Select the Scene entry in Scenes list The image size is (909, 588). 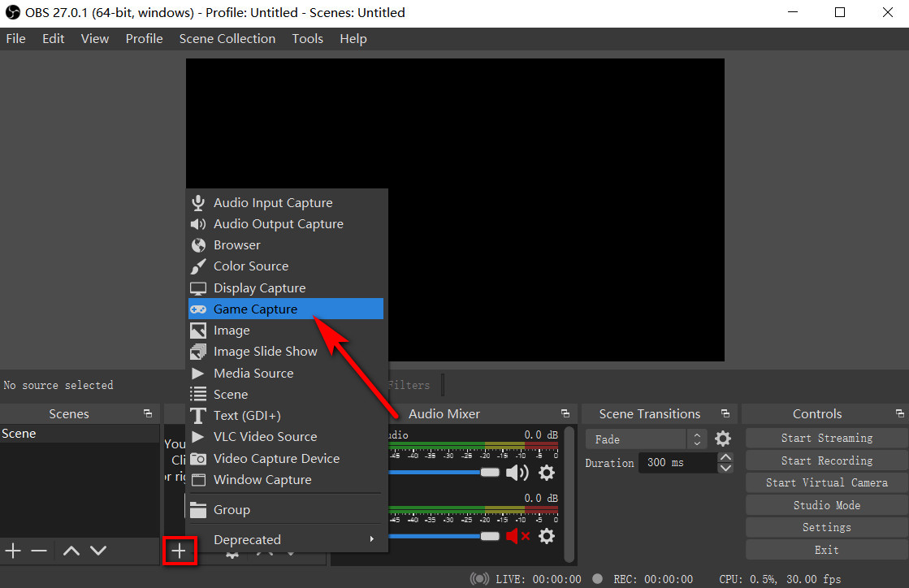80,434
